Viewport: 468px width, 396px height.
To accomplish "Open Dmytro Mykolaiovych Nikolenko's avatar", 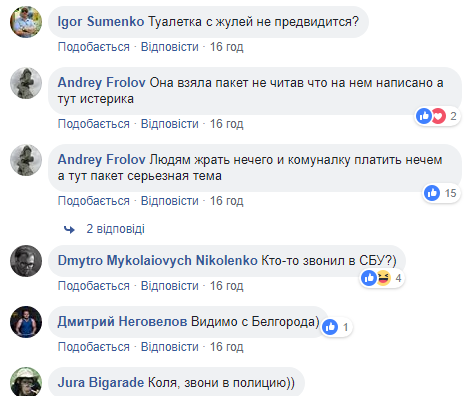I will (26, 261).
